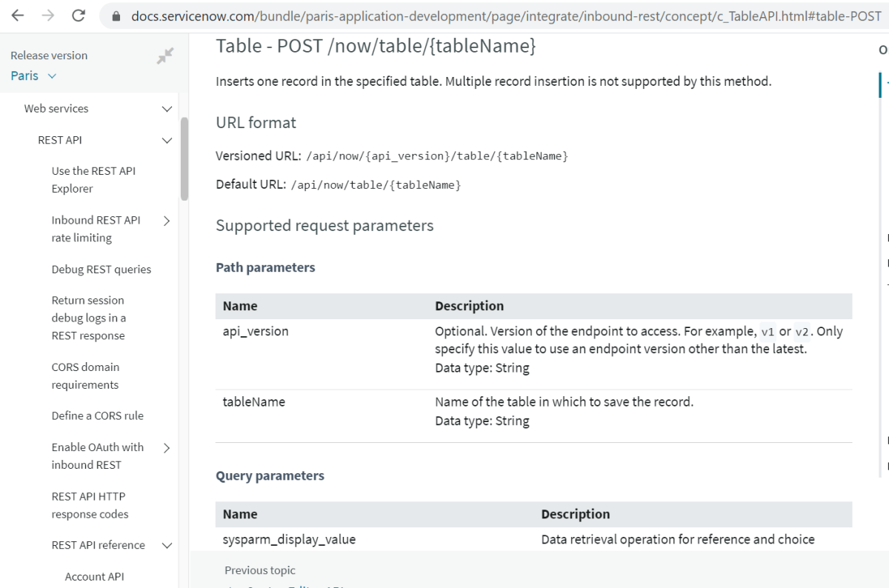Select CORS domain requirements topic
Image resolution: width=889 pixels, height=588 pixels.
85,376
